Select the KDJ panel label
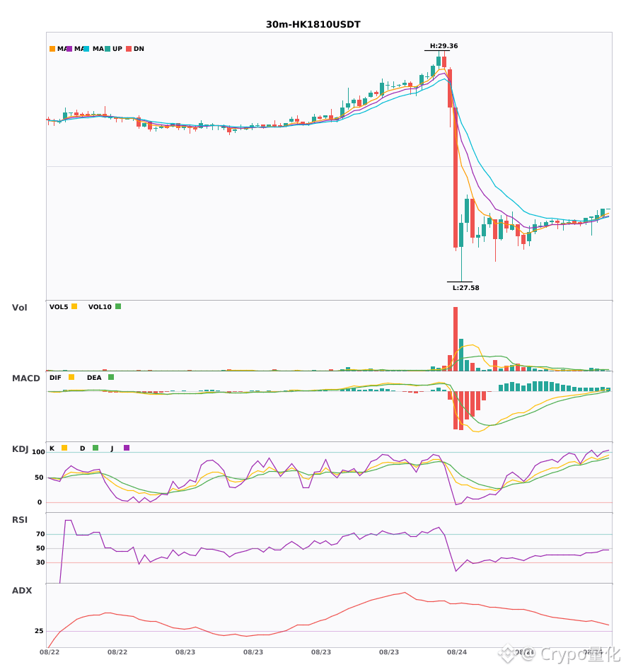626x672 pixels. coord(20,449)
